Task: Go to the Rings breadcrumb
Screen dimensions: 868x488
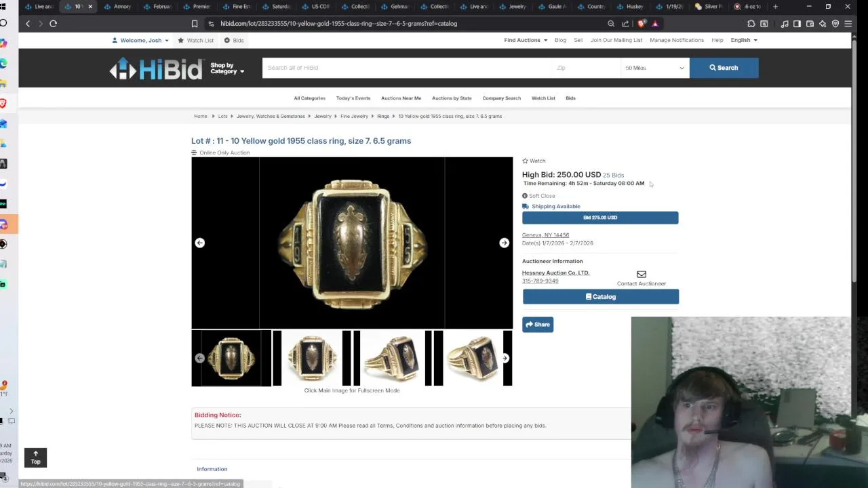Action: point(383,117)
